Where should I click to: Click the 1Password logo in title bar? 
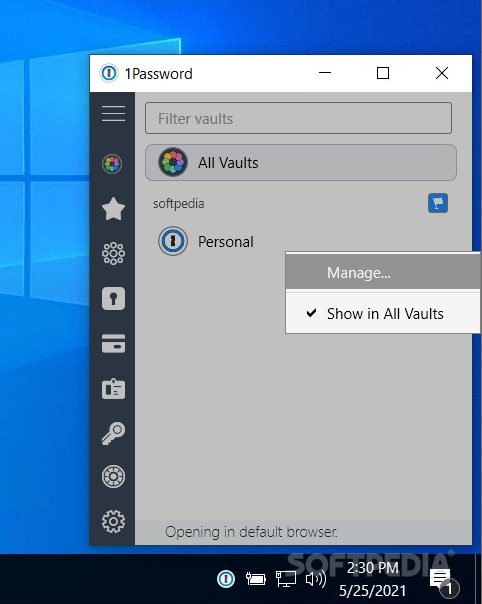click(109, 73)
